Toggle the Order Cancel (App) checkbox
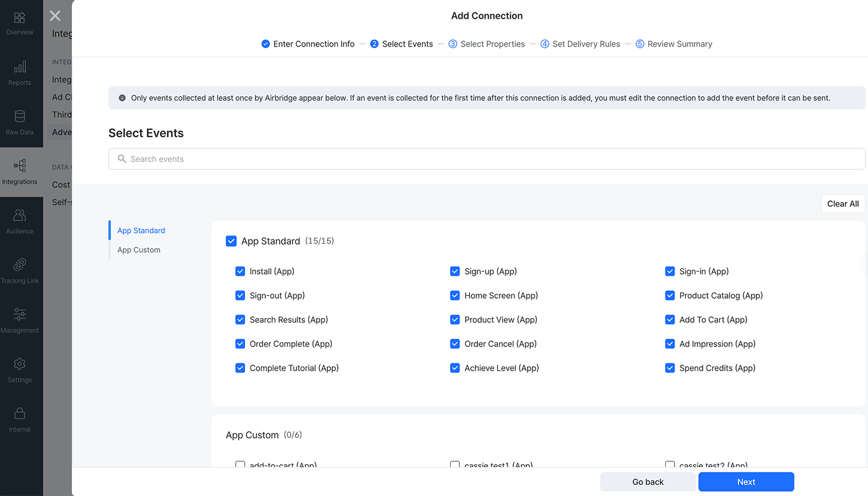Screen dimensions: 868x496 [x=455, y=344]
